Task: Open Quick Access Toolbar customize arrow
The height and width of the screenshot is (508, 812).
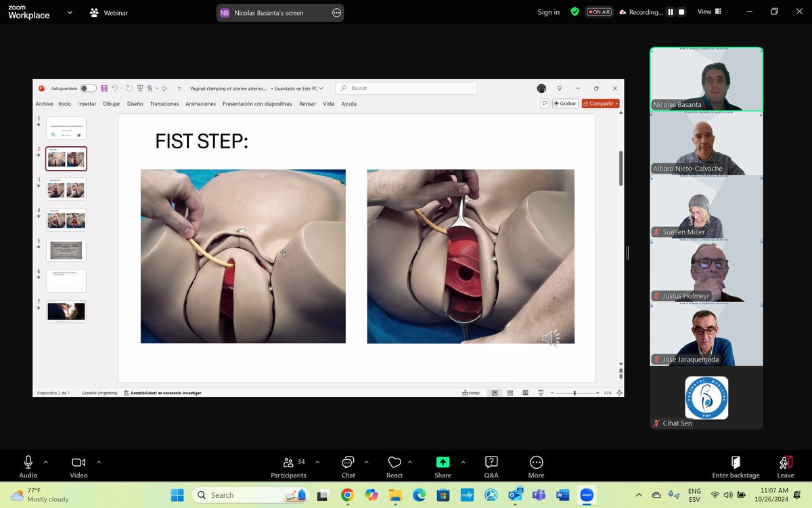Action: (179, 88)
